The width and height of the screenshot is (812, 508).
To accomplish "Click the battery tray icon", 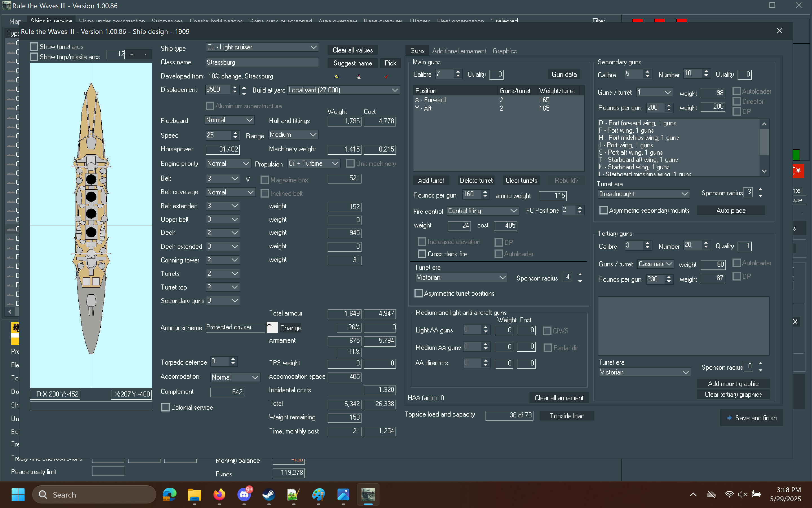I will tap(756, 494).
